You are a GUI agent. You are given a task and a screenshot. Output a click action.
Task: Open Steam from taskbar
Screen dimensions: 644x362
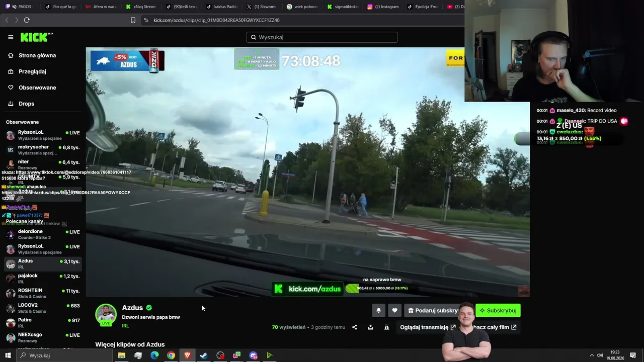click(x=204, y=355)
